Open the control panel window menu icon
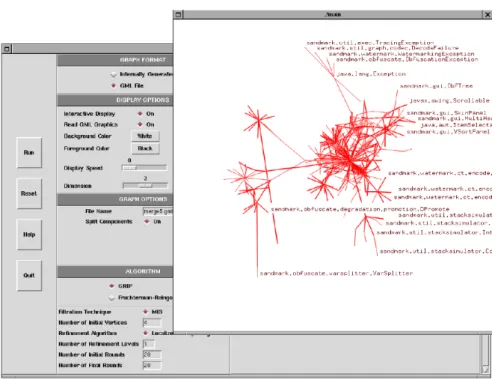This screenshot has width=495, height=383. click(x=7, y=49)
